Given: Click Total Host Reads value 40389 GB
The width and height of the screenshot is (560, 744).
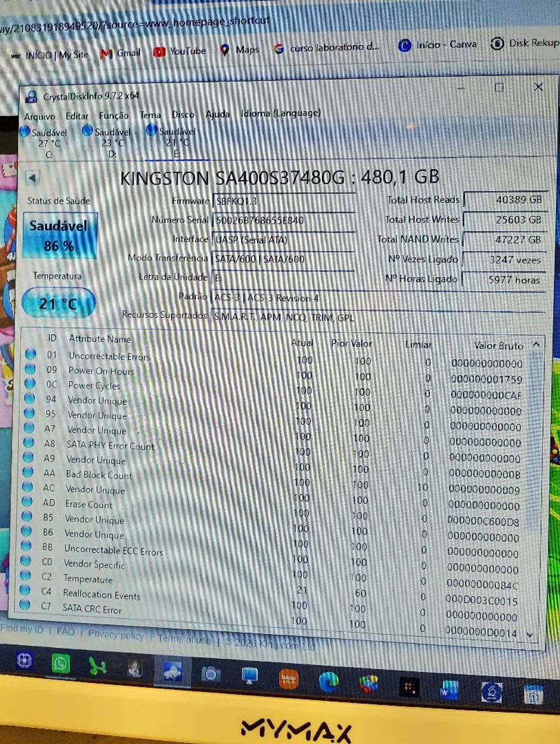Looking at the screenshot, I should (505, 200).
